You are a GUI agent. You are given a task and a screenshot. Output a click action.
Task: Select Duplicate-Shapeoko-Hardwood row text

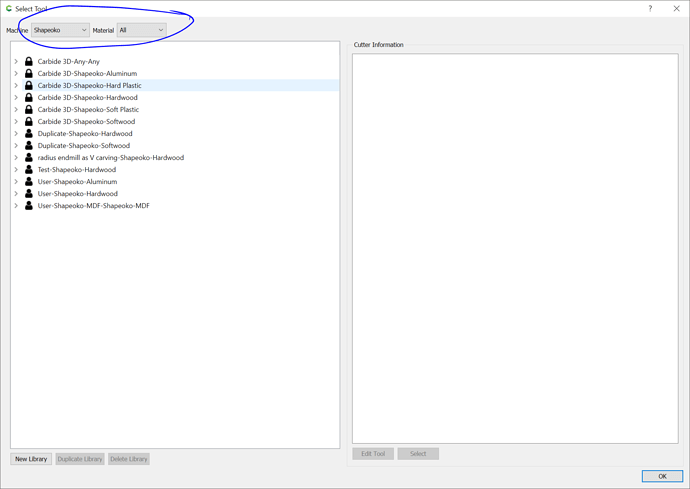click(85, 133)
